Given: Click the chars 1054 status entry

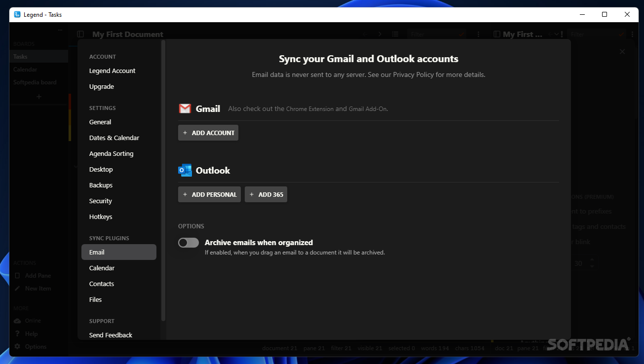Looking at the screenshot, I should pos(470,348).
